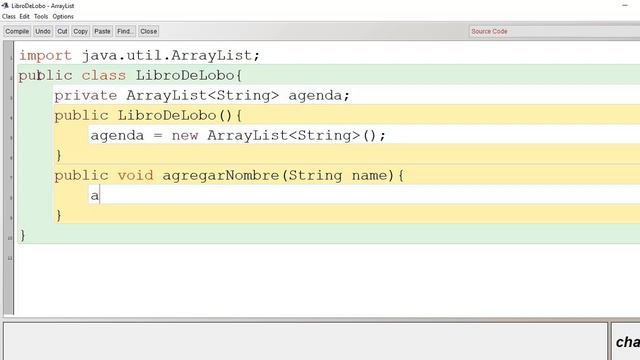Image resolution: width=640 pixels, height=360 pixels.
Task: Click the Copy toolbar button
Action: 80,31
